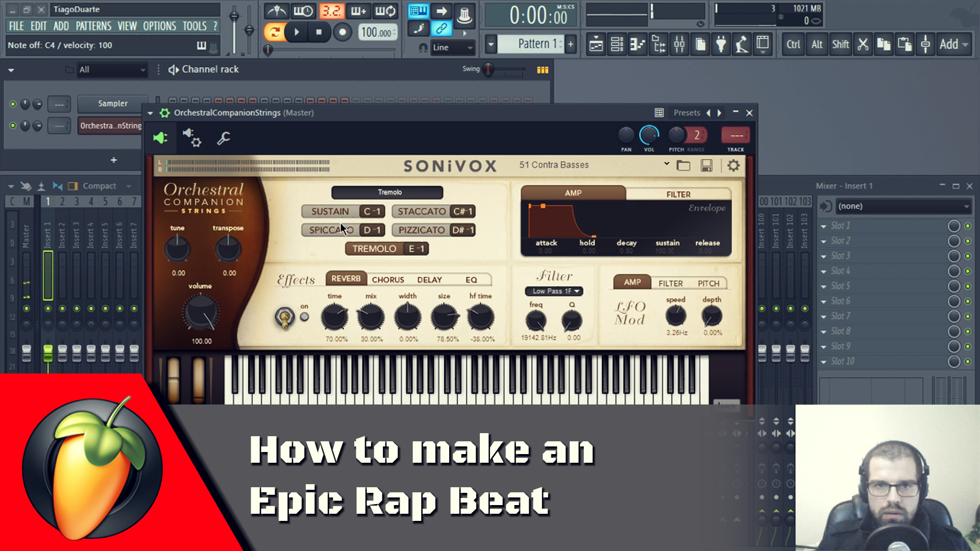980x551 pixels.
Task: Open the Channel rack toolbar icon
Action: (x=617, y=44)
